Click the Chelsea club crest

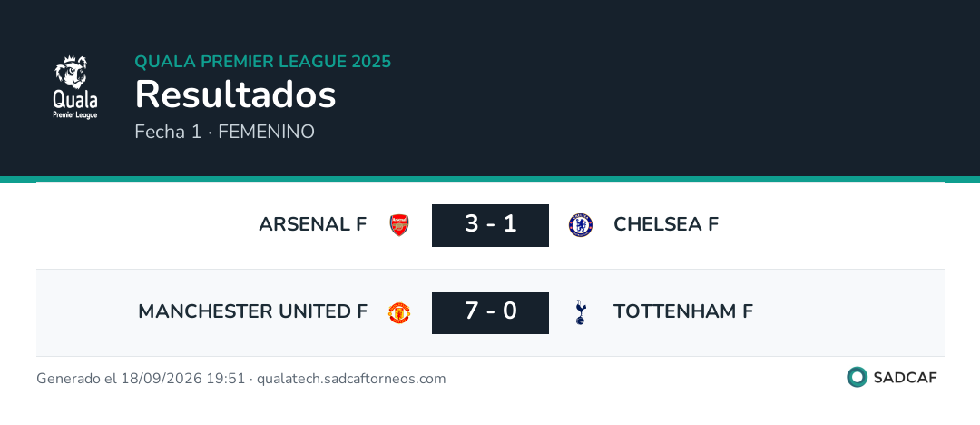(581, 225)
